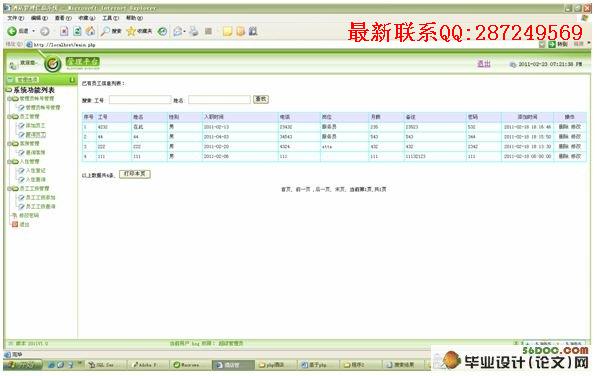Image resolution: width=597 pixels, height=376 pixels.
Task: Click the IE Forward arrow button
Action: (x=45, y=31)
